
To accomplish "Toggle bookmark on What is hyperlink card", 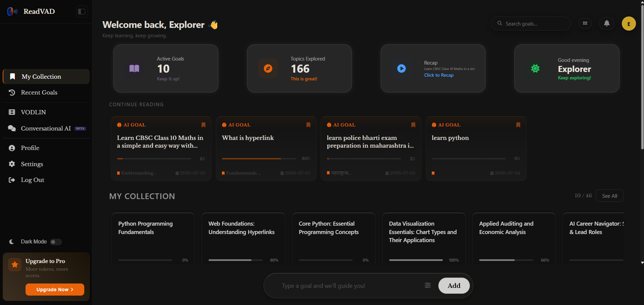I will (x=308, y=125).
